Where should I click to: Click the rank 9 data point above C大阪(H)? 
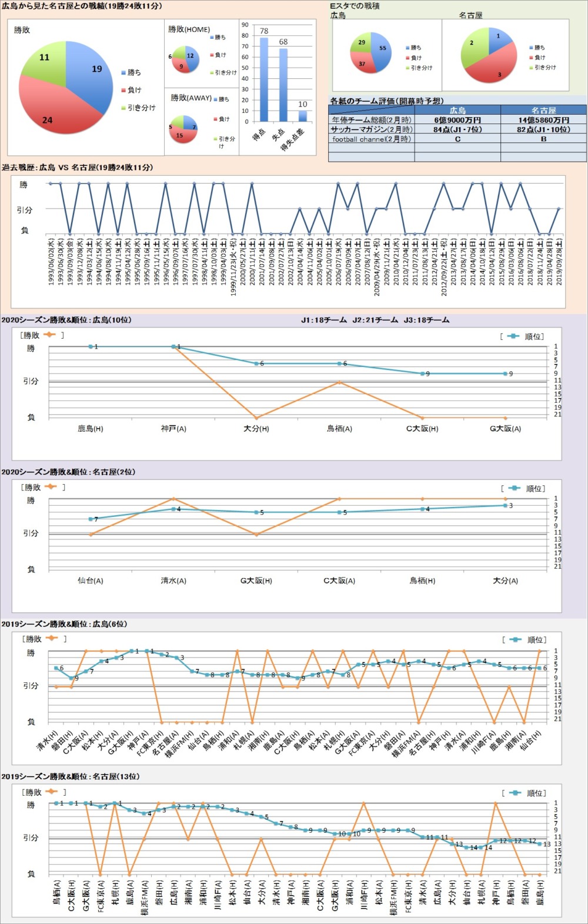click(x=422, y=373)
